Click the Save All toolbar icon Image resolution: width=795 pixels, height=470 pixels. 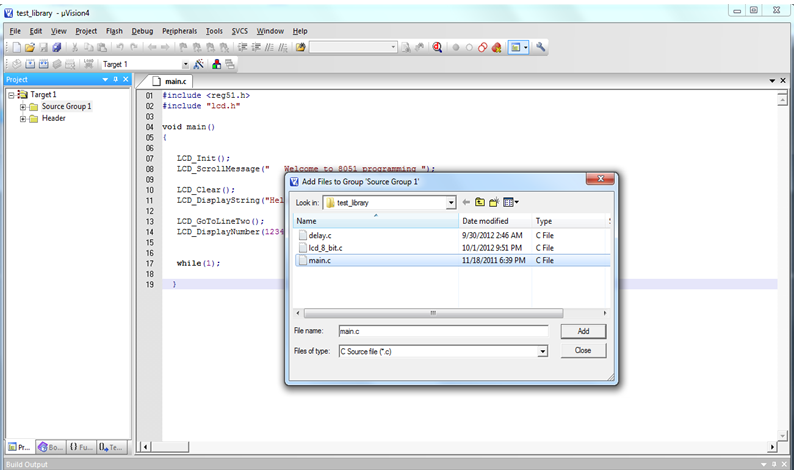coord(57,48)
